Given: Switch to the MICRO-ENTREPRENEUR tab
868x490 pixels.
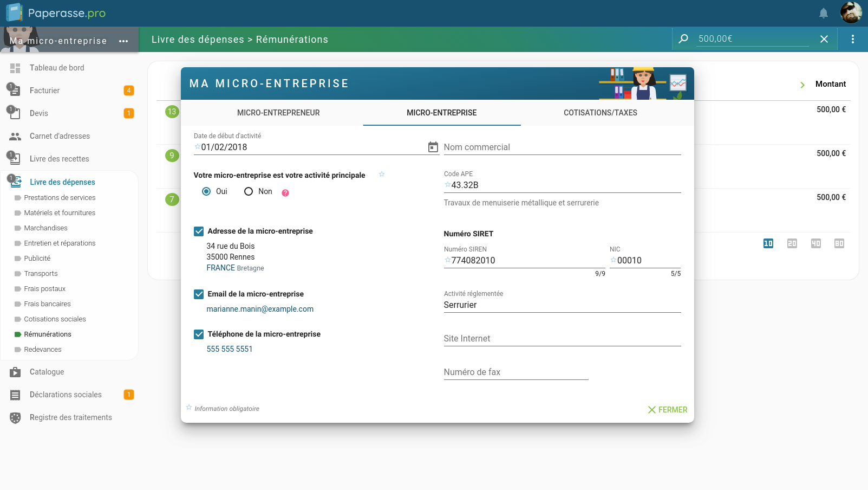Looking at the screenshot, I should (278, 113).
